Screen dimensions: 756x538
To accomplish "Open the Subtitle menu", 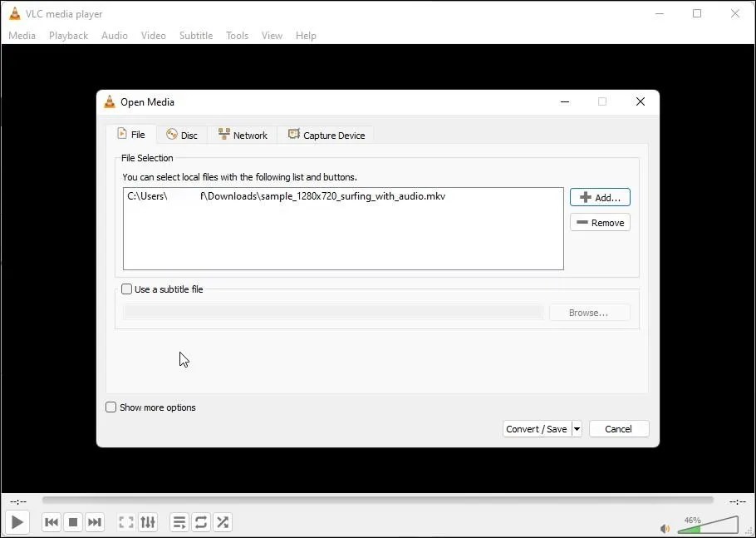I will (196, 35).
